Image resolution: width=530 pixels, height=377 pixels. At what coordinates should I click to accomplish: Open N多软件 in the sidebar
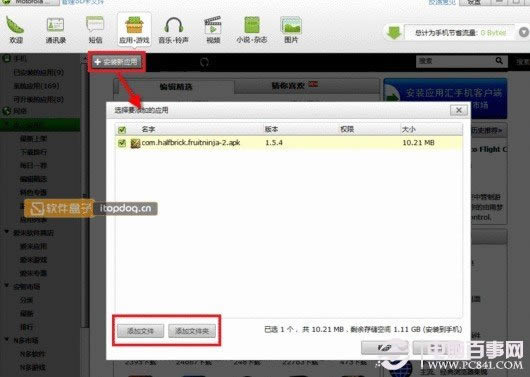pyautogui.click(x=33, y=354)
